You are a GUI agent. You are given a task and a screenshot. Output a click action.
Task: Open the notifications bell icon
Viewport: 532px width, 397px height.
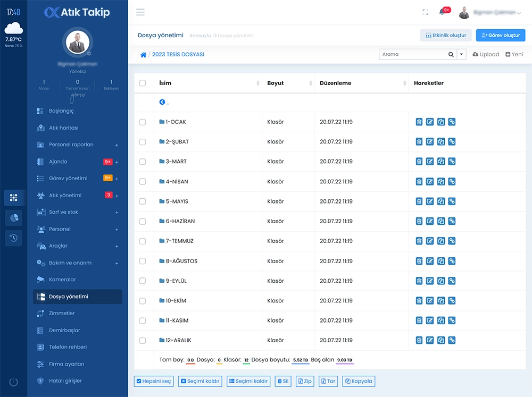pos(442,12)
